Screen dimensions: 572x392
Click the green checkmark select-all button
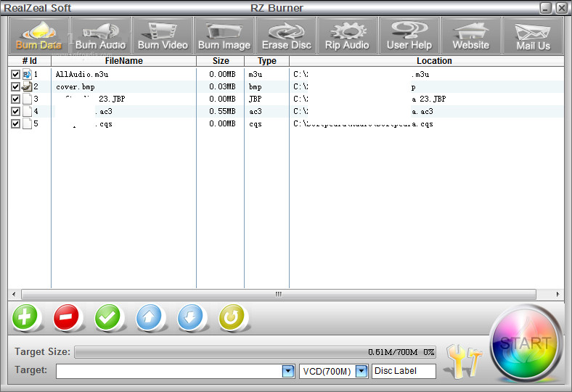107,317
